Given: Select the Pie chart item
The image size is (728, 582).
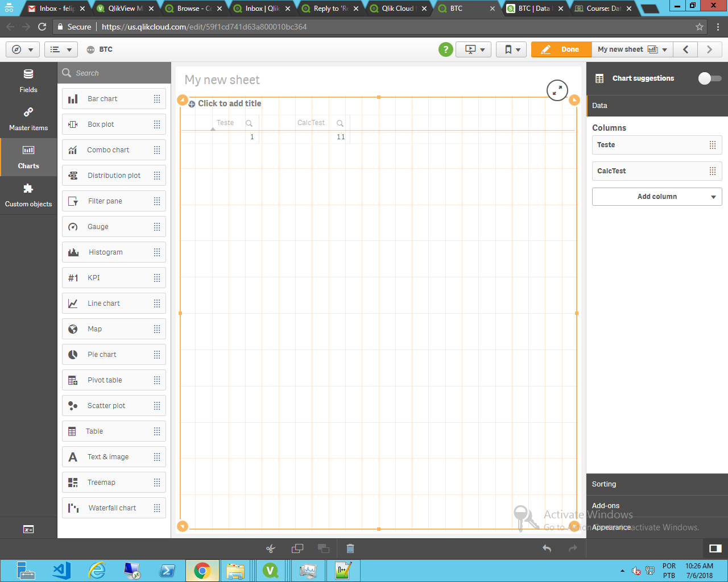Looking at the screenshot, I should pyautogui.click(x=114, y=355).
